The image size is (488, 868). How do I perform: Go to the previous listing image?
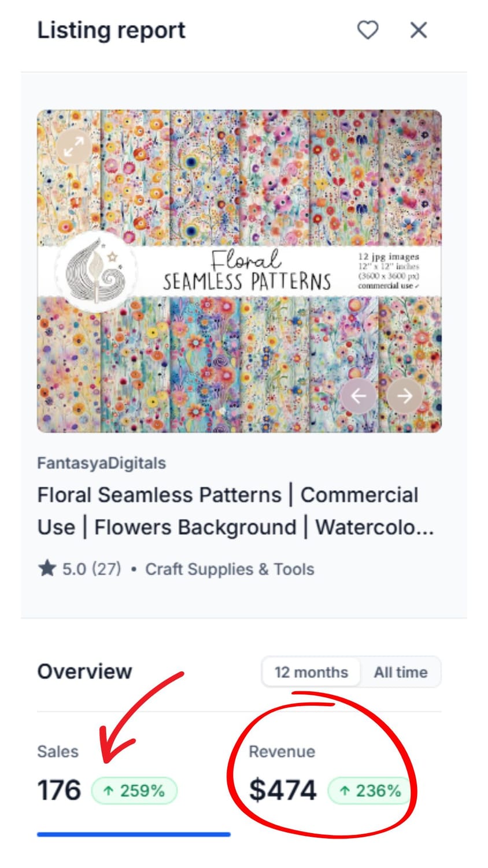tap(358, 396)
